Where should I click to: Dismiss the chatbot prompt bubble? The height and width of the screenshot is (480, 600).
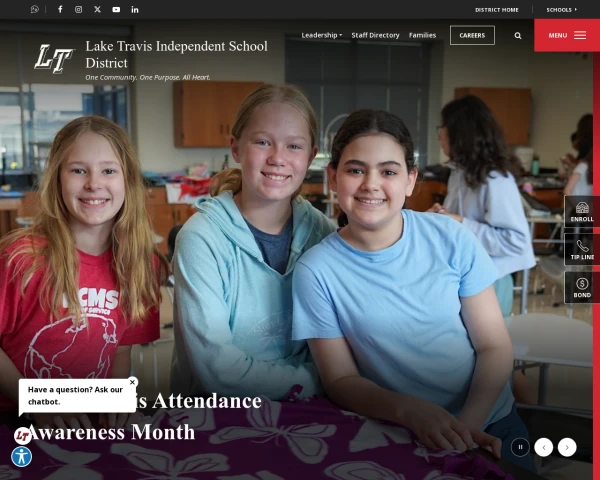pyautogui.click(x=132, y=382)
